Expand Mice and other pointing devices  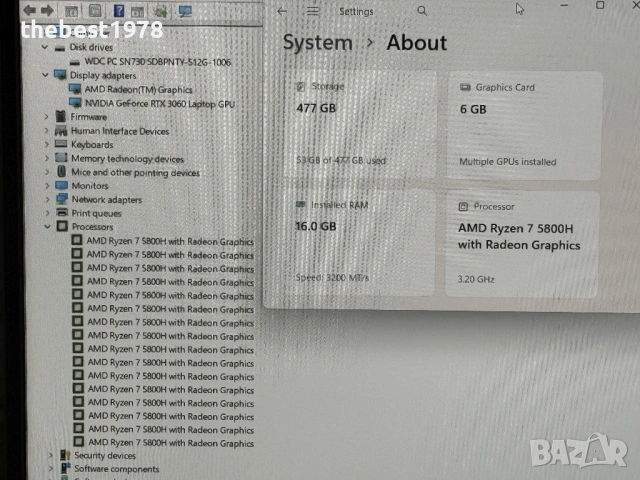(47, 172)
